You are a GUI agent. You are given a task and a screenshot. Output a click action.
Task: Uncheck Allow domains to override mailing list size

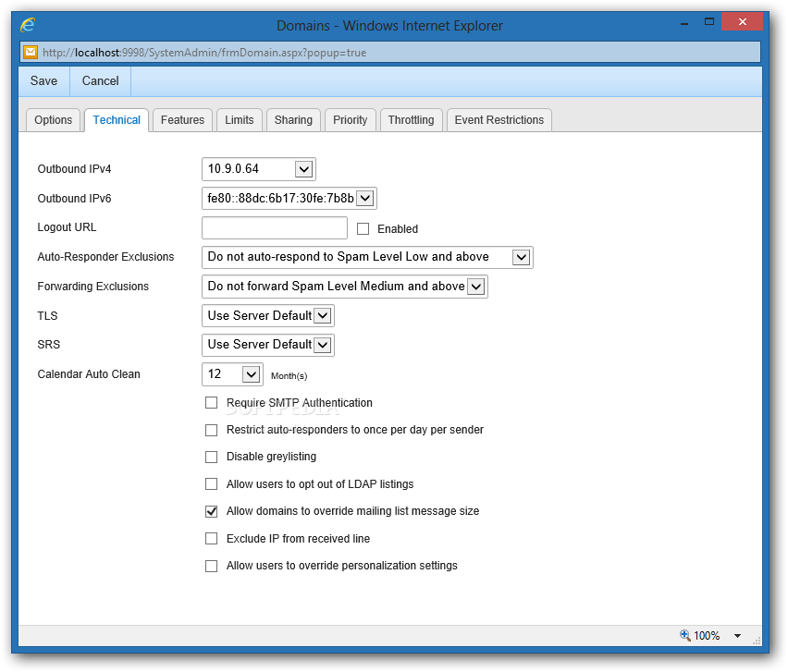tap(212, 511)
